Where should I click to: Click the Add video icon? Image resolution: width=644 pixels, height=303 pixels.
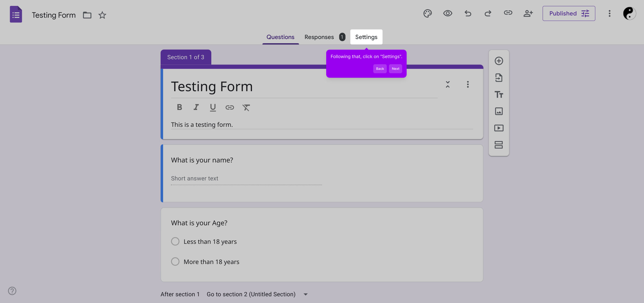(x=499, y=128)
